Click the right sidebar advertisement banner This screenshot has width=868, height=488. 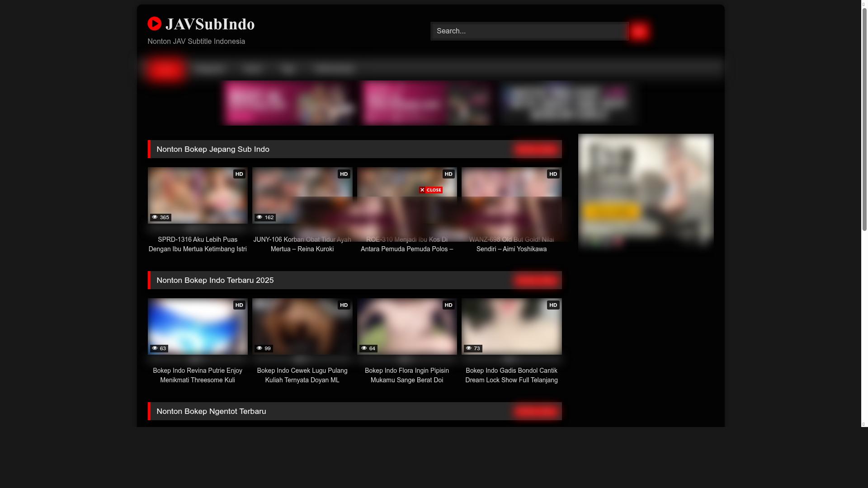(x=646, y=192)
